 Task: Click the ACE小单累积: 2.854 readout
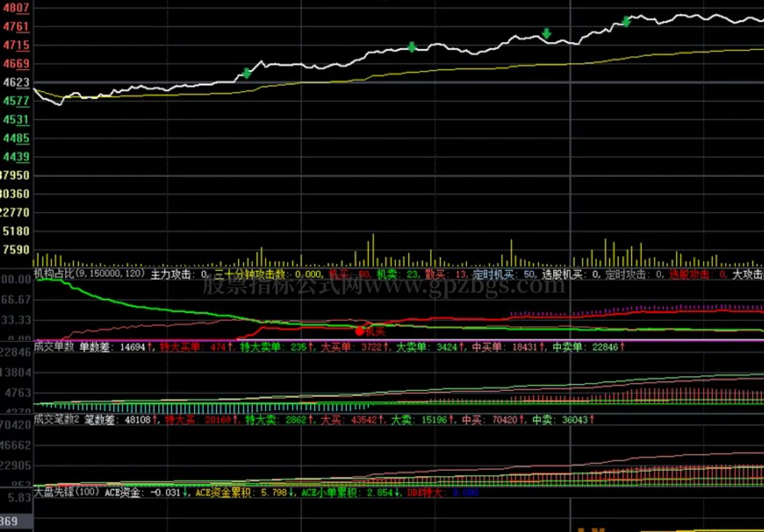351,492
